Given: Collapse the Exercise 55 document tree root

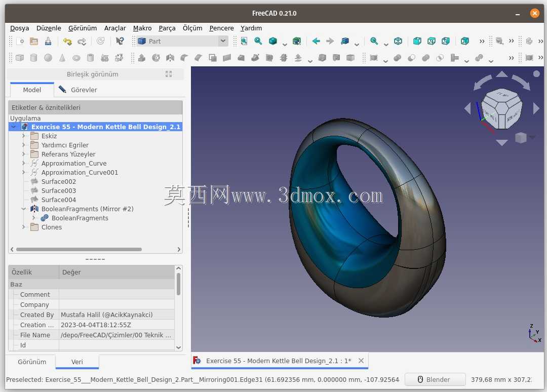Looking at the screenshot, I should tap(13, 127).
